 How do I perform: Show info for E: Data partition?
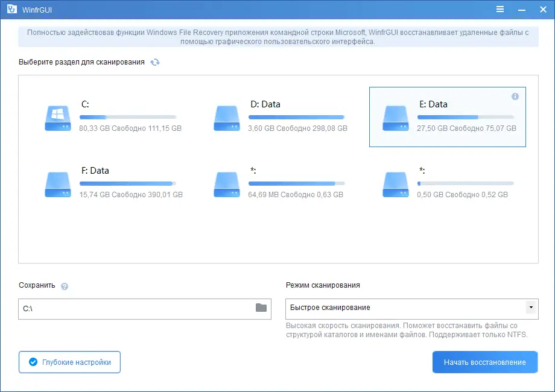coord(515,96)
